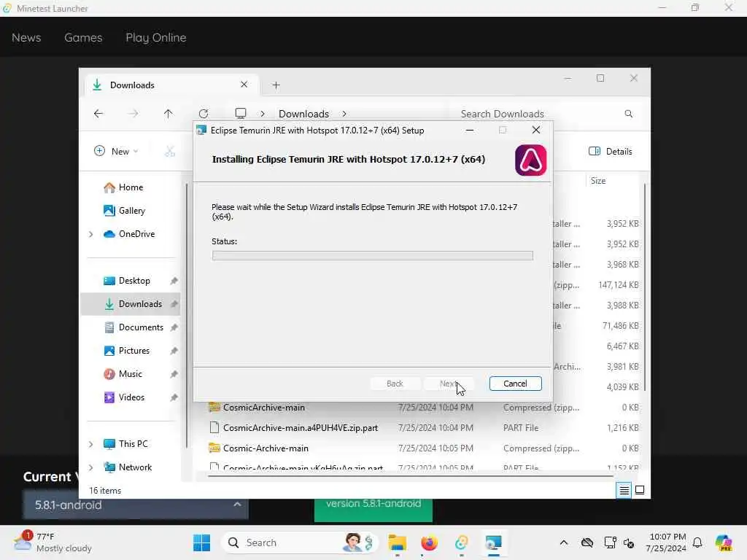Click the Explorer vertical scrollbar
The image size is (747, 560).
point(645,287)
